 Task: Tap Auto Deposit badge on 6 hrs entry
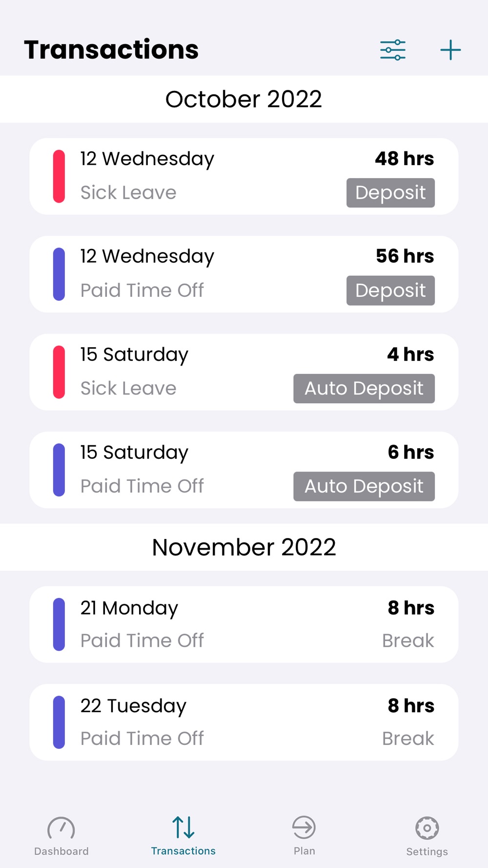[x=364, y=486]
